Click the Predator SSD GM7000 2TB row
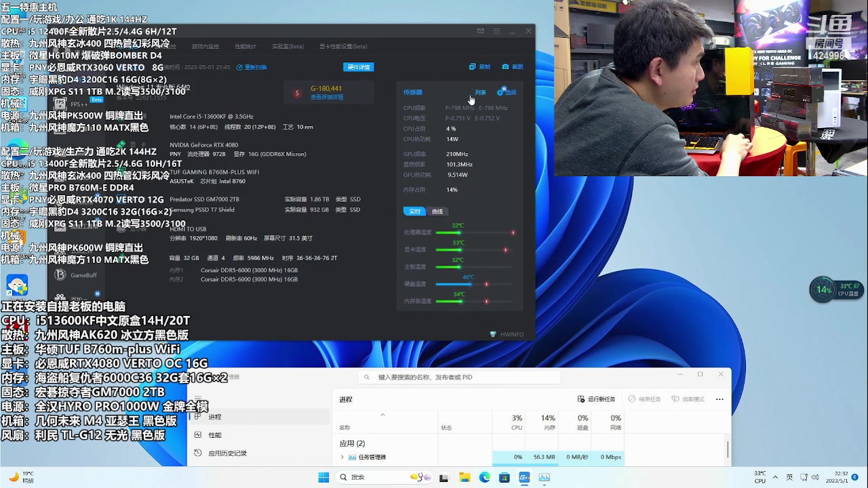 pyautogui.click(x=265, y=199)
